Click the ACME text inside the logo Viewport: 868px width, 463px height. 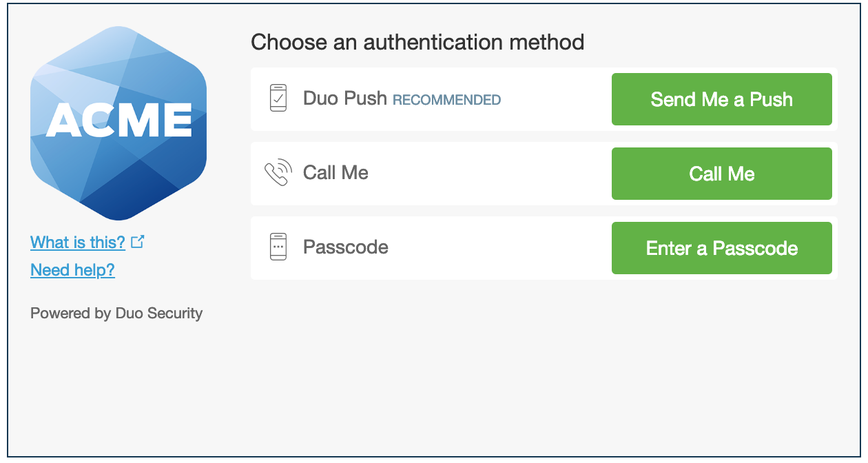pyautogui.click(x=117, y=119)
